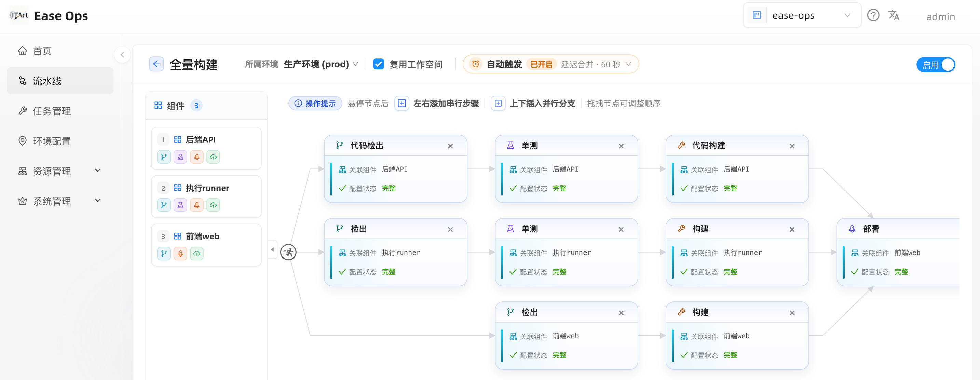Screen dimensions: 980x380
Task: Open the help question mark icon
Action: pos(873,16)
